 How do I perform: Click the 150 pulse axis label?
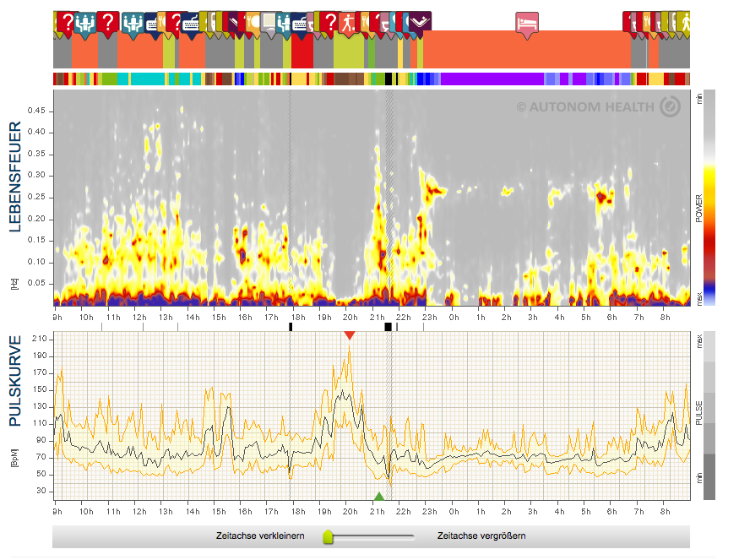click(40, 389)
